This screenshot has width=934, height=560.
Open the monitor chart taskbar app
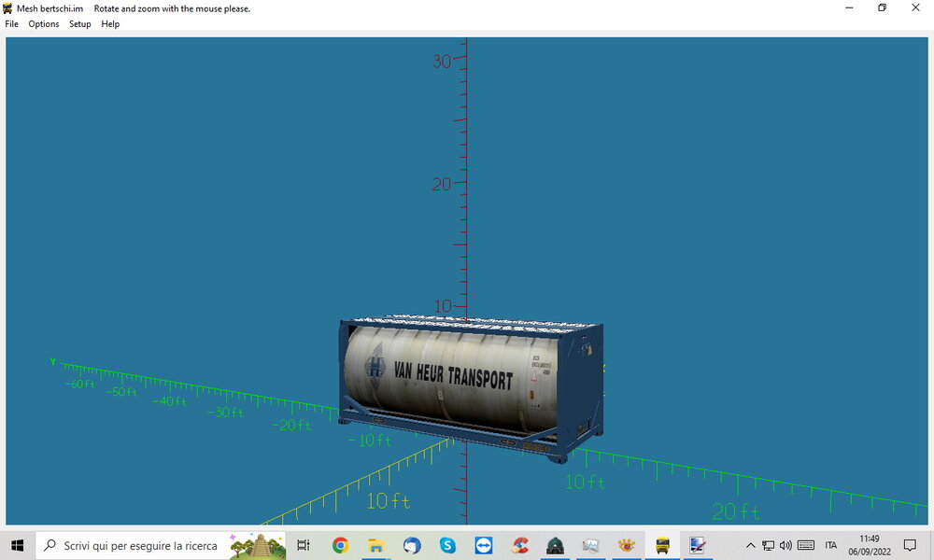(x=591, y=545)
